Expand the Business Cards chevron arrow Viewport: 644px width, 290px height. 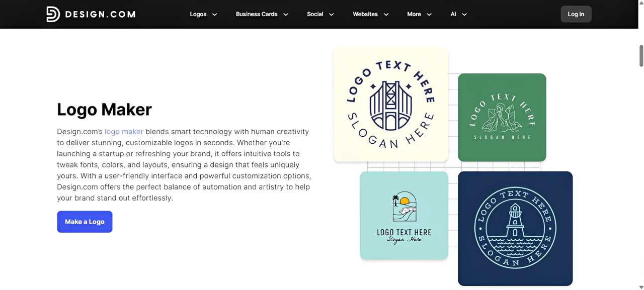(x=286, y=15)
